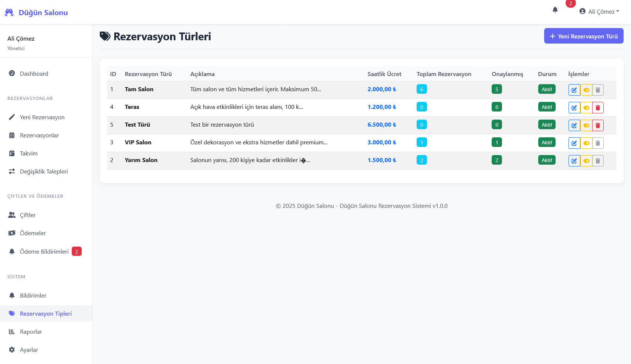Screen dimensions: 631x364
Task: Delete the Teras reservation type
Action: [598, 107]
